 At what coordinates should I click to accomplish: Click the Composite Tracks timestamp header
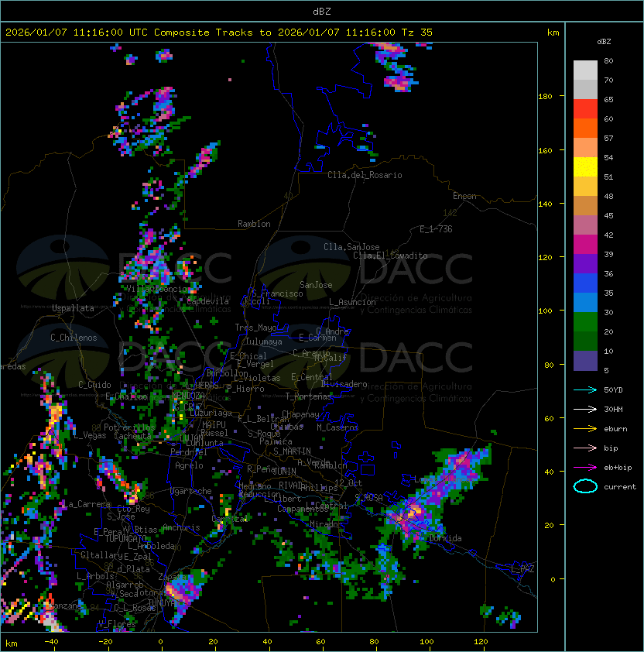click(x=219, y=33)
